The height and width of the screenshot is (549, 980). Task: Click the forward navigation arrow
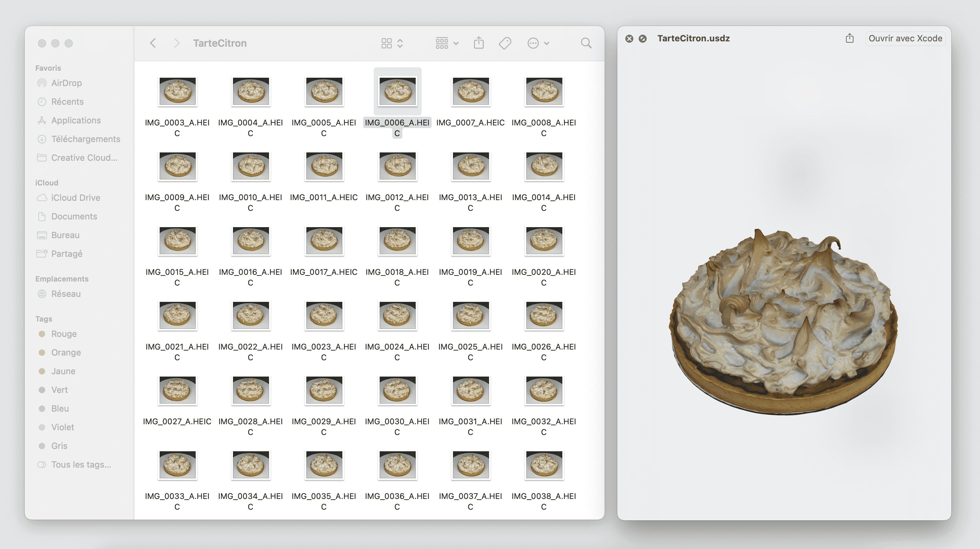click(x=175, y=42)
